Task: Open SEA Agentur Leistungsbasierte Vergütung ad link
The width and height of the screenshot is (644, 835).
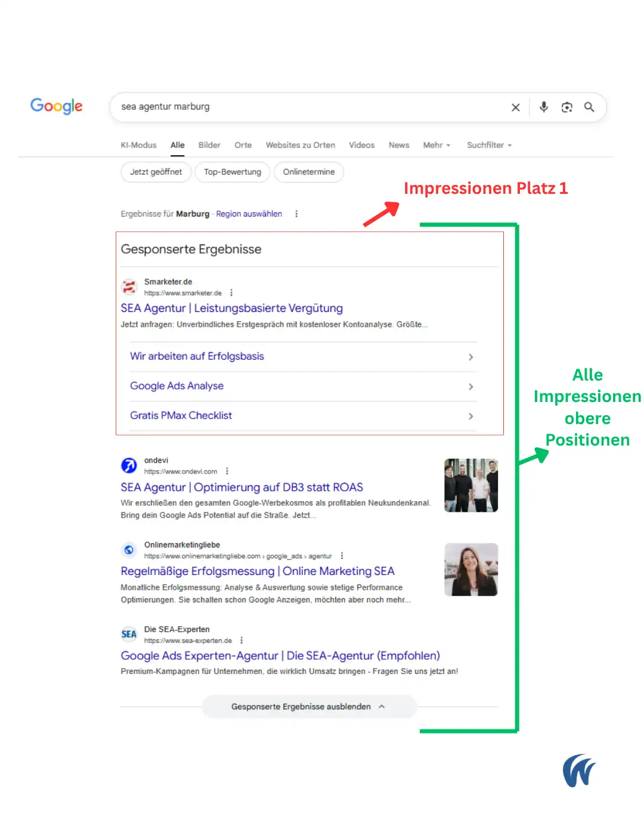Action: click(231, 308)
